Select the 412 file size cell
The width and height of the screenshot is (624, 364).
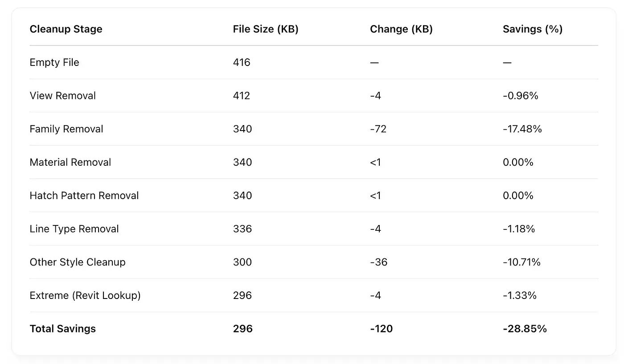tap(242, 96)
